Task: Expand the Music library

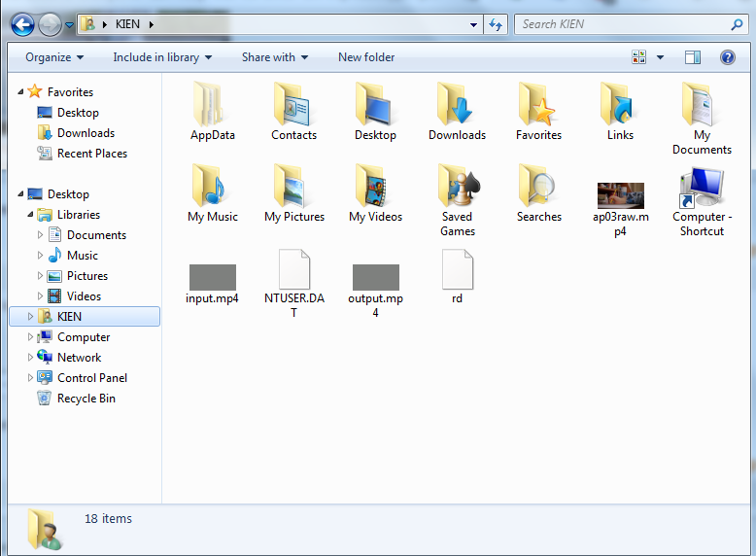Action: [40, 255]
